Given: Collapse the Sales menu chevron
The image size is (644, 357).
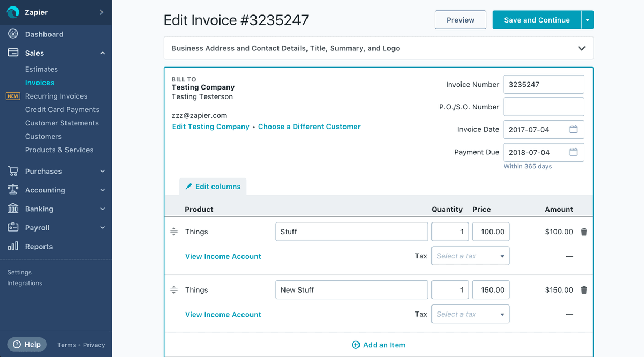Looking at the screenshot, I should 103,53.
